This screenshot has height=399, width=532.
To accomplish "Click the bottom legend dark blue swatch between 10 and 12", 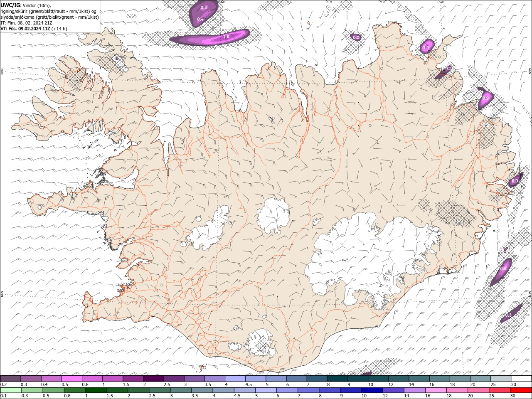I will pos(372,390).
